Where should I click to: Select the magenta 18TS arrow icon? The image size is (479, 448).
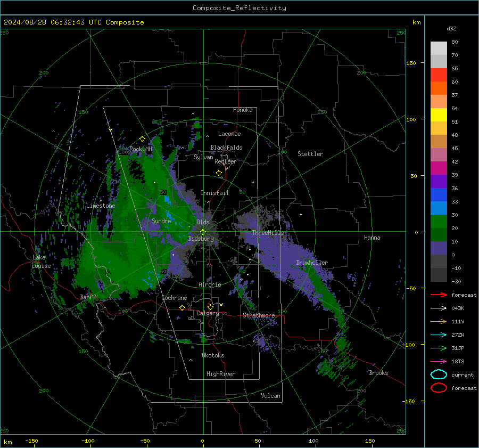point(439,362)
